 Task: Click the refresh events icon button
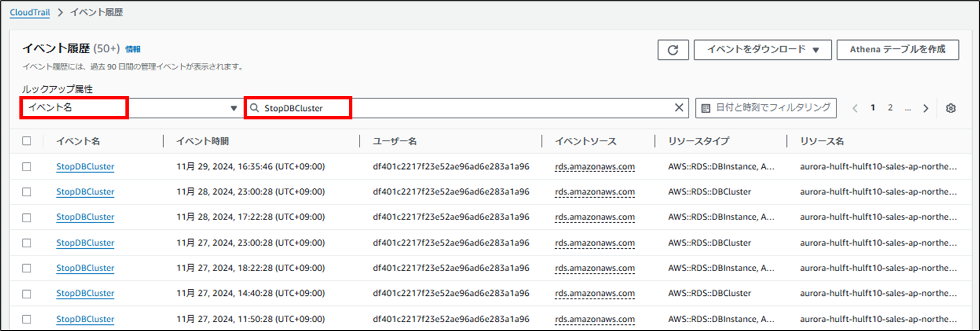click(673, 50)
